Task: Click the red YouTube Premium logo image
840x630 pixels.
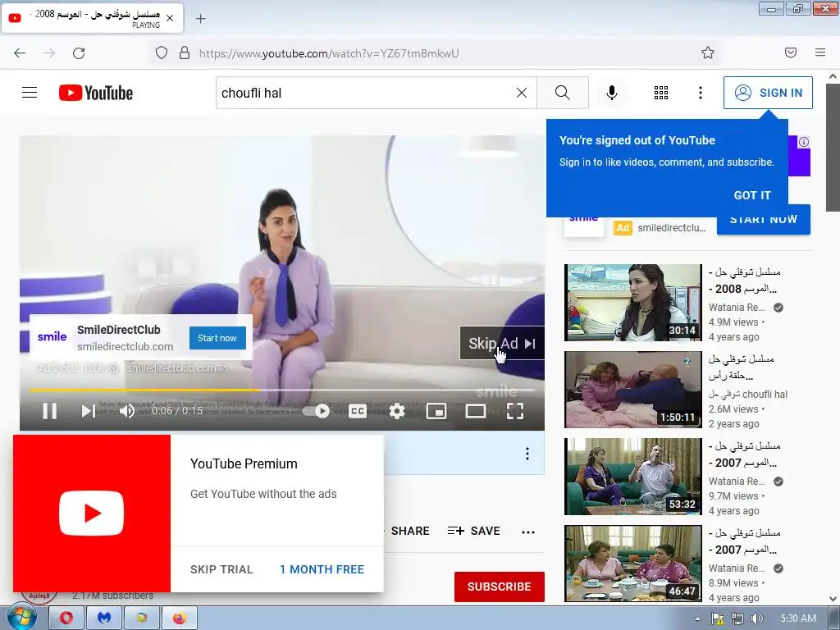Action: (x=92, y=514)
